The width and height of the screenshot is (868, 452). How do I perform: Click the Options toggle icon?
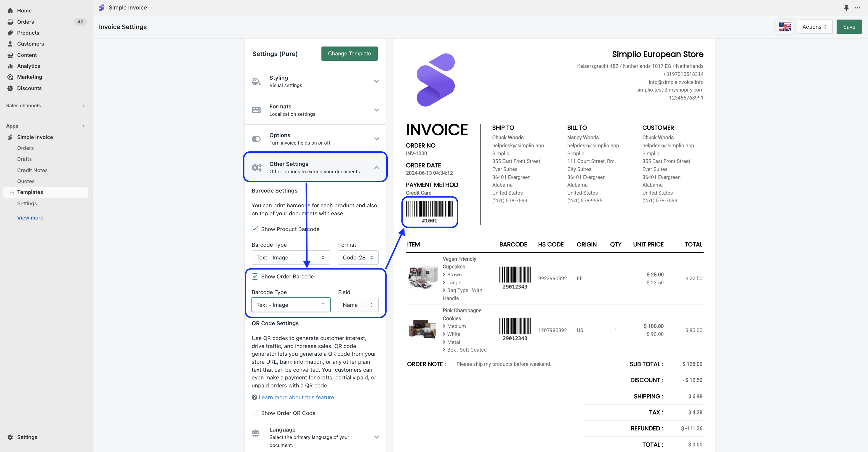tap(256, 139)
